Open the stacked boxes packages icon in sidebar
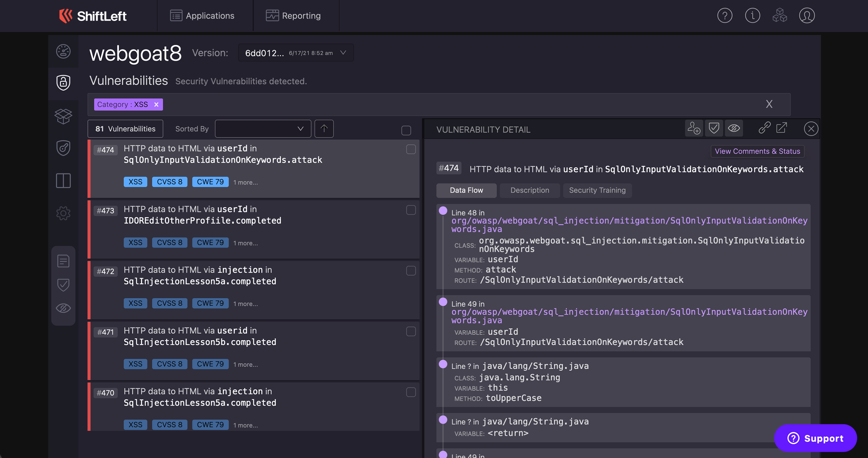 tap(63, 116)
